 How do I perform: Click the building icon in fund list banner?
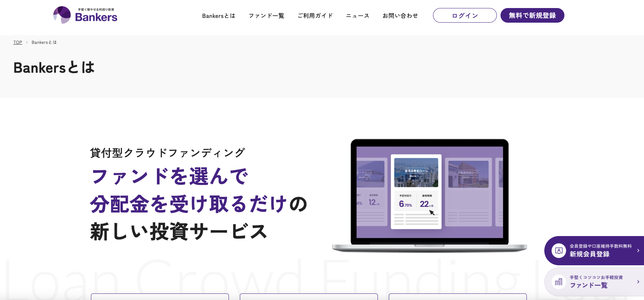tap(559, 282)
